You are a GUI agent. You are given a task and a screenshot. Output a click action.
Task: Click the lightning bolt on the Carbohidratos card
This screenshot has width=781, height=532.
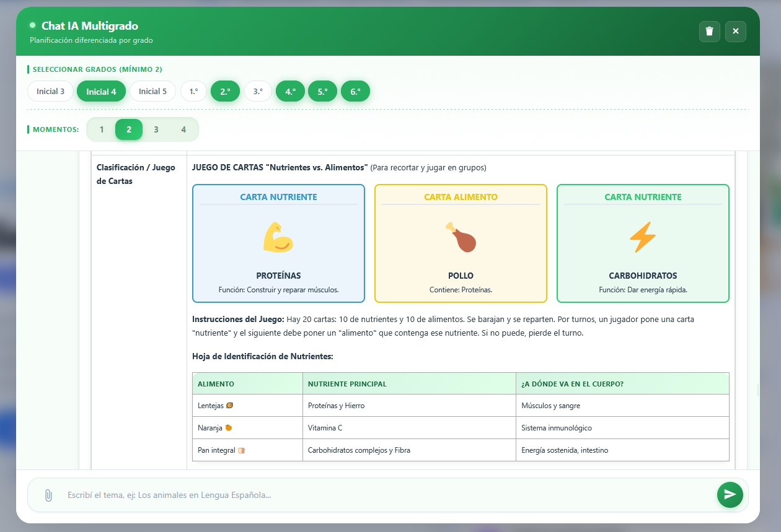tap(643, 238)
